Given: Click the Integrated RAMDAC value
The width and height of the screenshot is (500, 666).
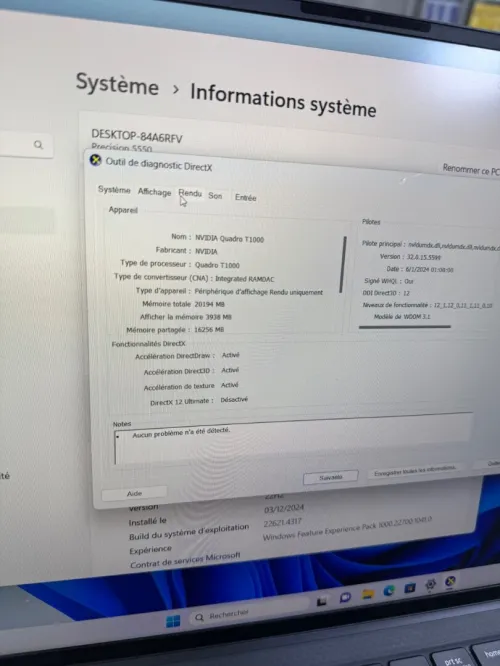Looking at the screenshot, I should click(x=245, y=279).
